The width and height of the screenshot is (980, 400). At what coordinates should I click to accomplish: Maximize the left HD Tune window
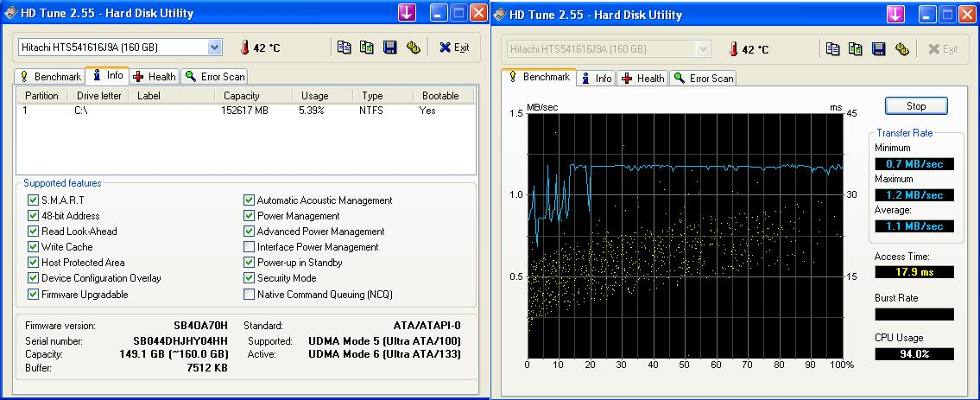pos(458,12)
